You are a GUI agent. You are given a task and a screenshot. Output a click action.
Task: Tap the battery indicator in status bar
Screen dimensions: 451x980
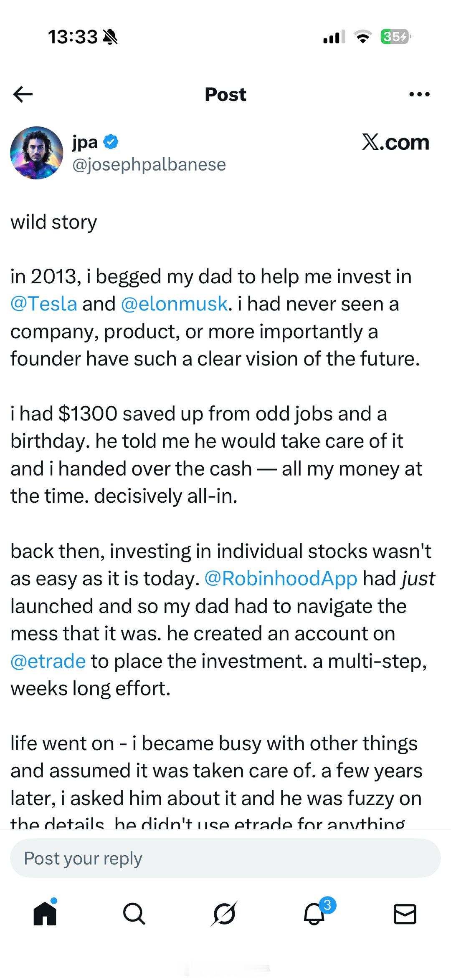click(395, 37)
